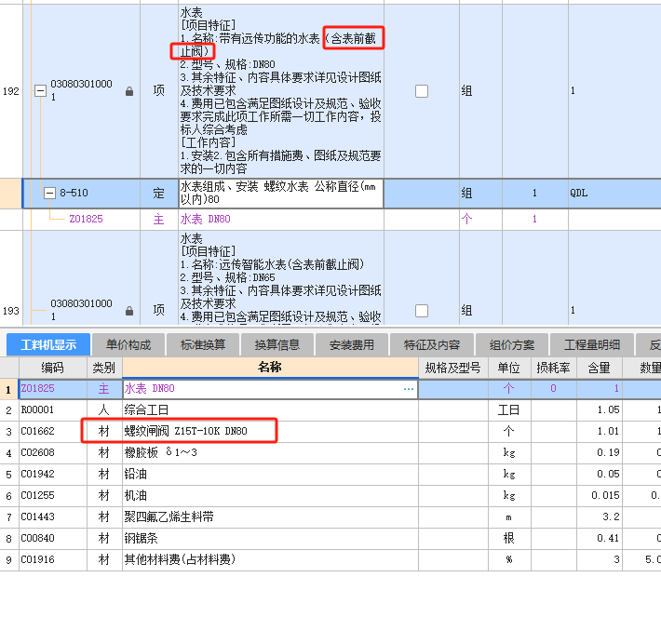Click lock icon in row 193
Screen dimensions: 661x644
pos(129,311)
